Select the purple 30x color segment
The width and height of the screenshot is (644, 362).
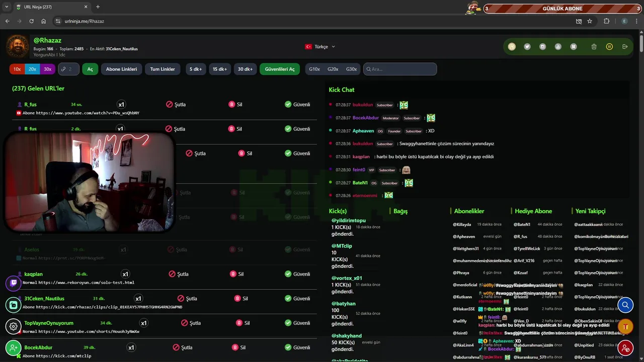(x=47, y=69)
